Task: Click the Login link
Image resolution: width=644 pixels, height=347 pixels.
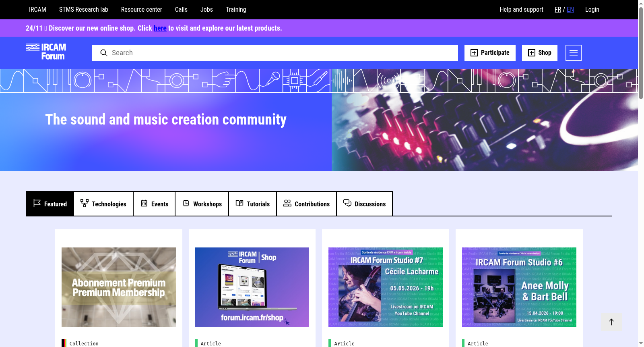Action: [592, 9]
